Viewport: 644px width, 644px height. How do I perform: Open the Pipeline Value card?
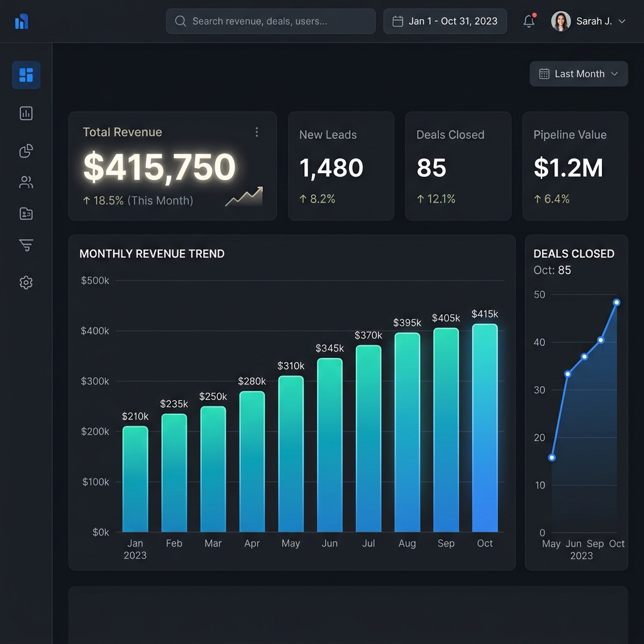click(575, 166)
